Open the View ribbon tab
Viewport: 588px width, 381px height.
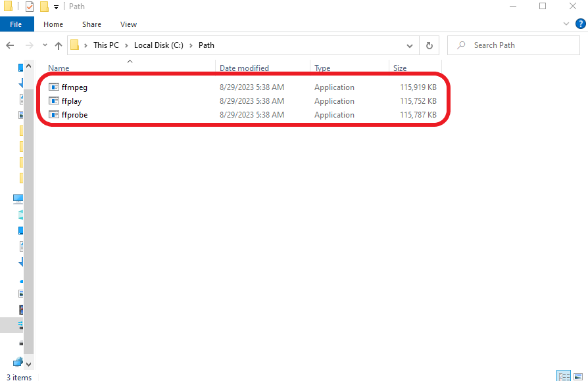pos(129,24)
